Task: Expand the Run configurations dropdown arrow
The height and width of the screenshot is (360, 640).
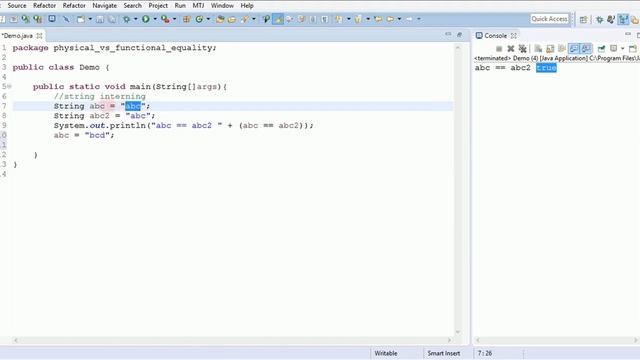Action: point(155,19)
